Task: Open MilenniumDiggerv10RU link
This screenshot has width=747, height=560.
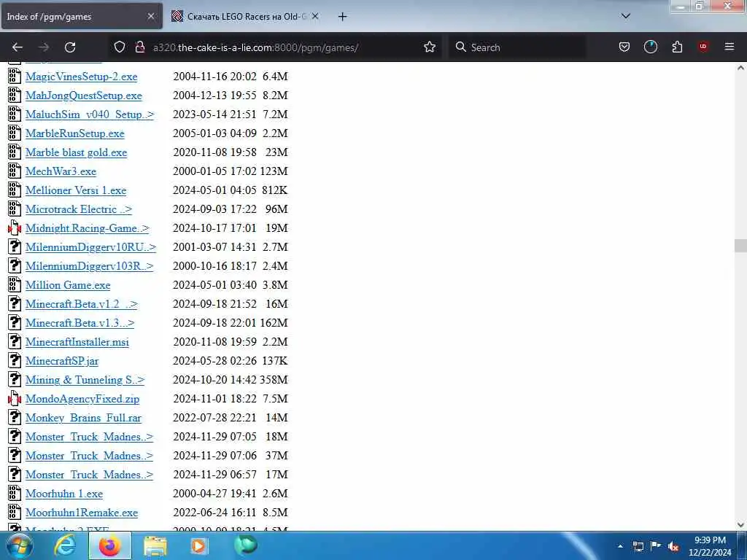Action: [x=90, y=247]
